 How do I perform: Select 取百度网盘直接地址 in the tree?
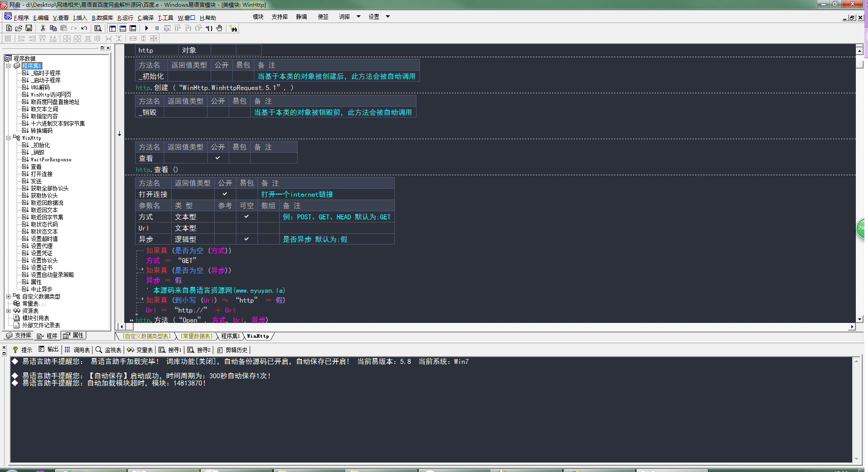[55, 102]
